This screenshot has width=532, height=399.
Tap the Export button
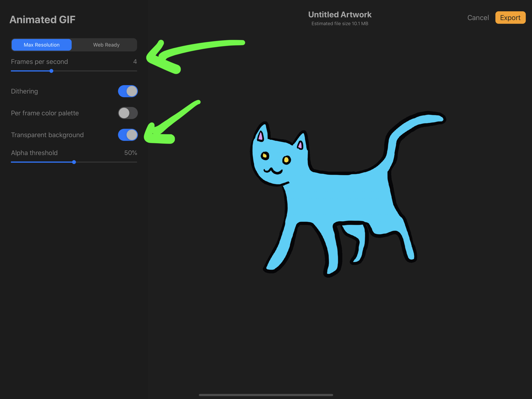(x=510, y=18)
